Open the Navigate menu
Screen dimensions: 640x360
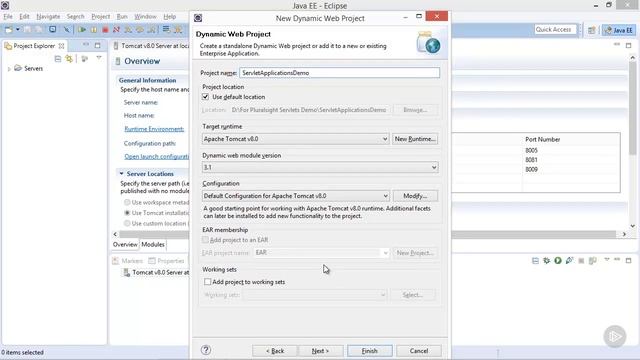[x=48, y=16]
